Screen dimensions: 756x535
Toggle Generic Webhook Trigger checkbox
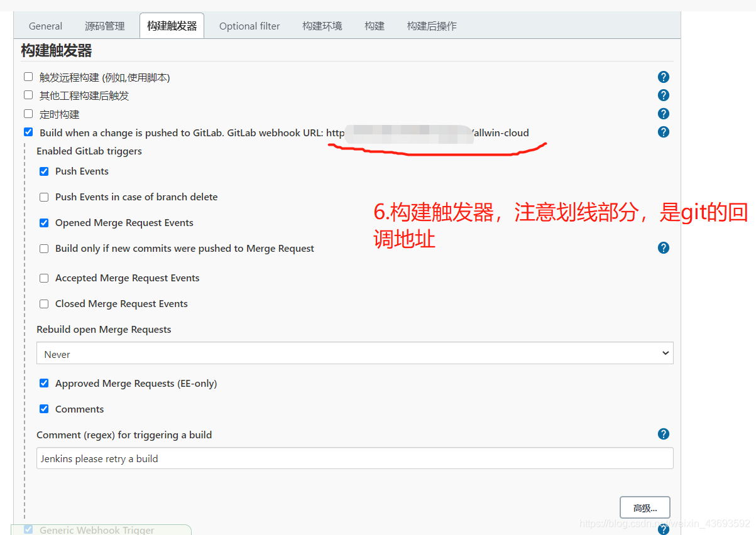point(28,529)
